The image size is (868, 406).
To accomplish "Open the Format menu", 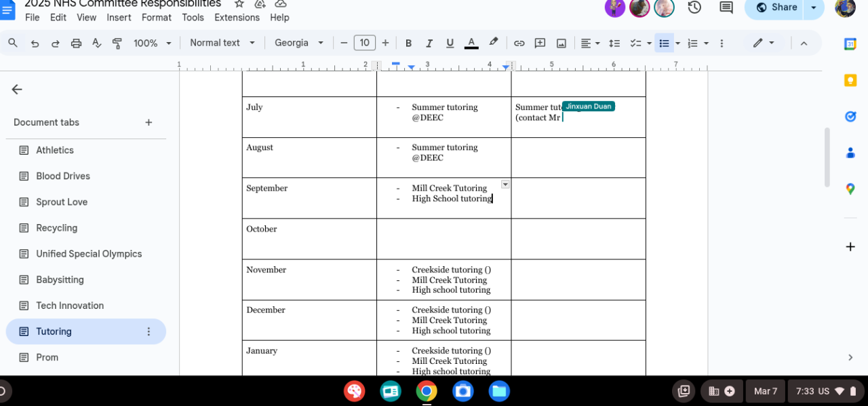I will tap(157, 18).
